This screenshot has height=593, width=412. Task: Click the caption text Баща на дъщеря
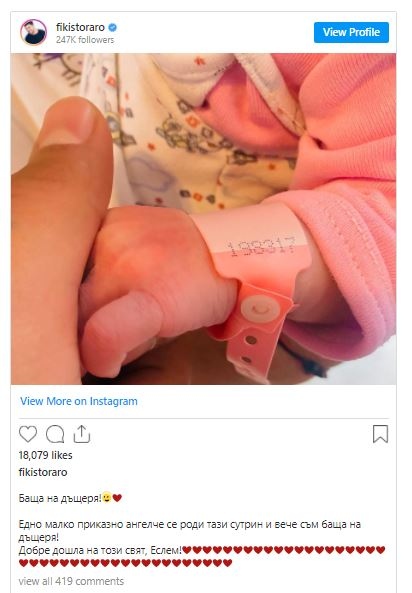[x=60, y=498]
